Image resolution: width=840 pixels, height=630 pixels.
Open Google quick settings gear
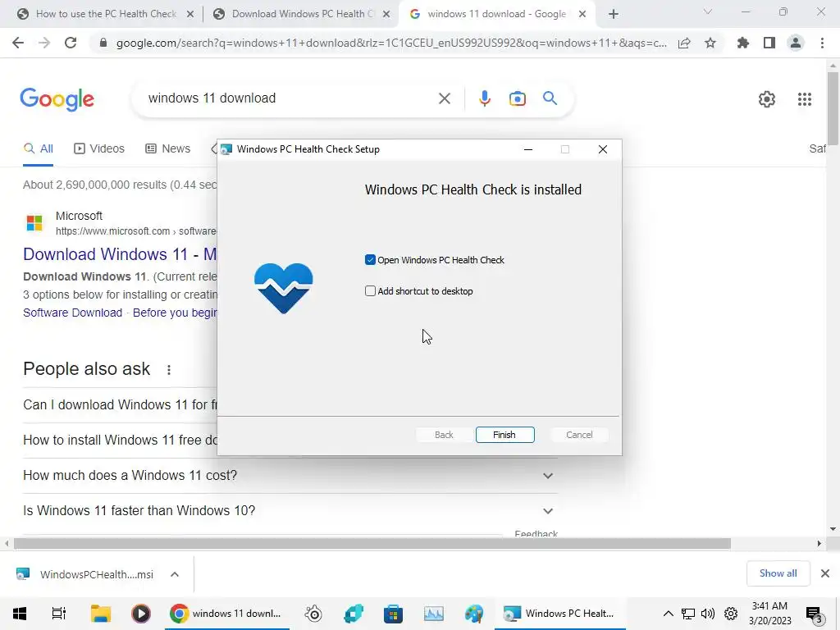[767, 99]
